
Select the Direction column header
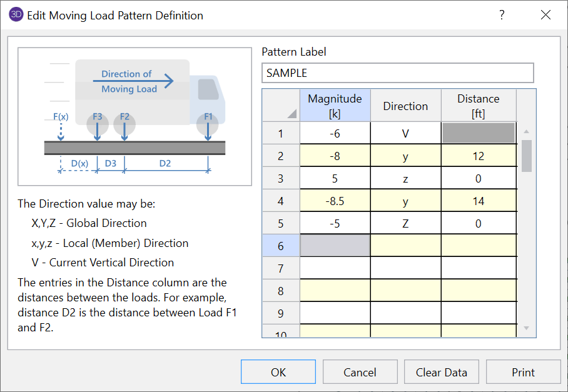coord(405,106)
